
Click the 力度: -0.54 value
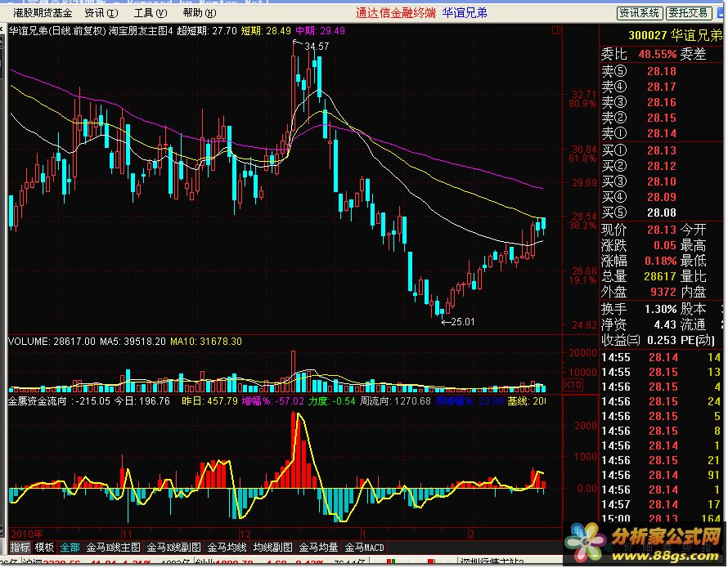332,401
